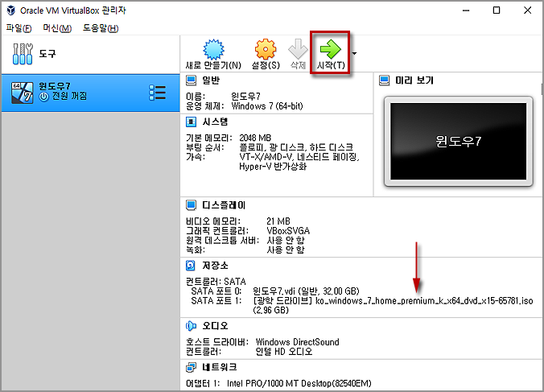
Task: Click the Hyper-V 반가상화 acceleration text
Action: [x=273, y=167]
